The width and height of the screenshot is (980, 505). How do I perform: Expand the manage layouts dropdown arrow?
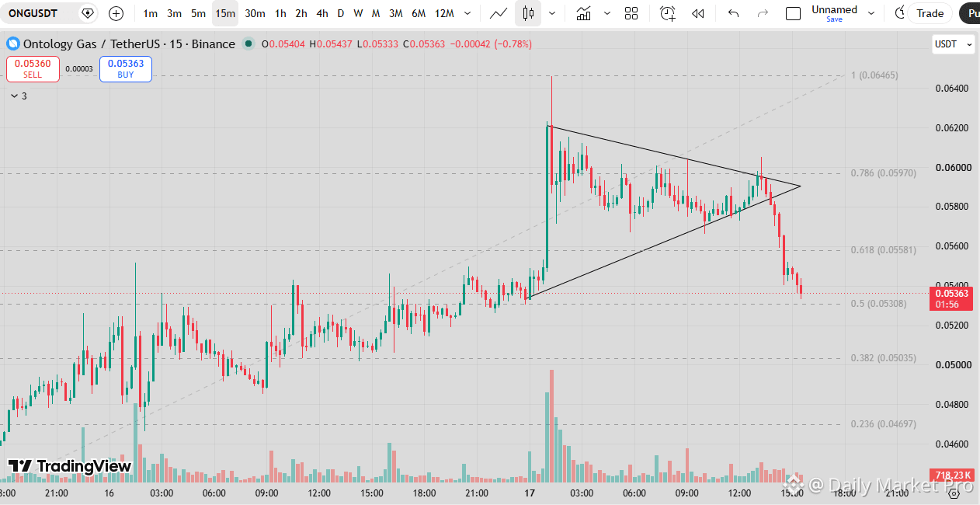[871, 13]
